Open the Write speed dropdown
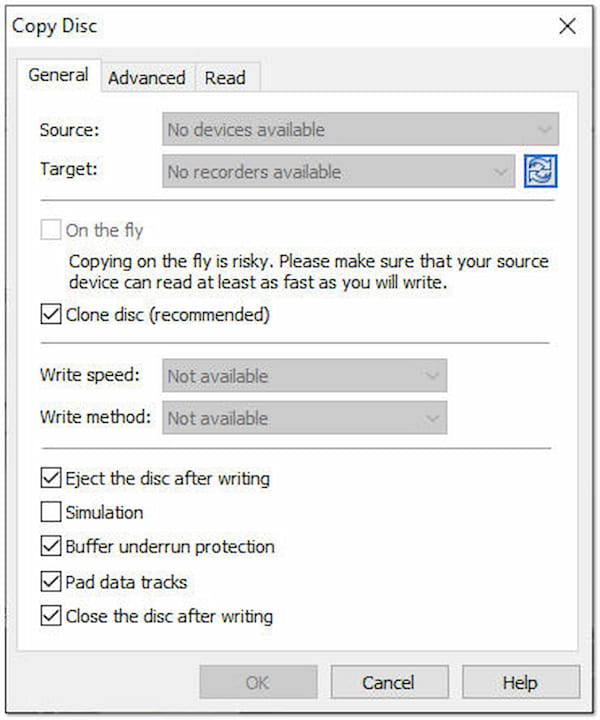The image size is (600, 720). pos(304,376)
